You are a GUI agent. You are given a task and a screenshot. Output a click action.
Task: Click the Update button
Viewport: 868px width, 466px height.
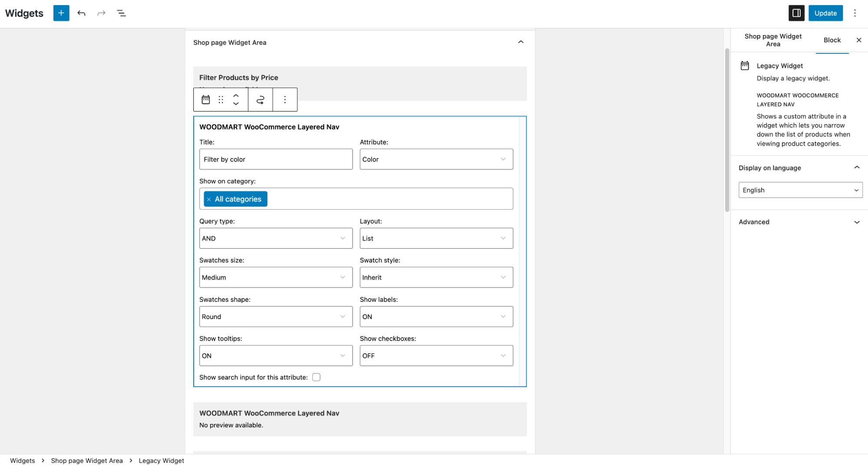[x=825, y=13]
